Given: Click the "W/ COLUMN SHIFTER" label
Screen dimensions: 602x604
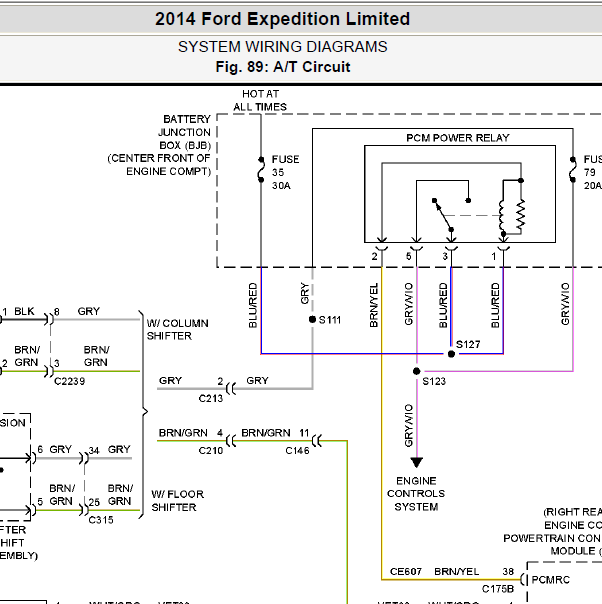Looking at the screenshot, I should pyautogui.click(x=177, y=329).
